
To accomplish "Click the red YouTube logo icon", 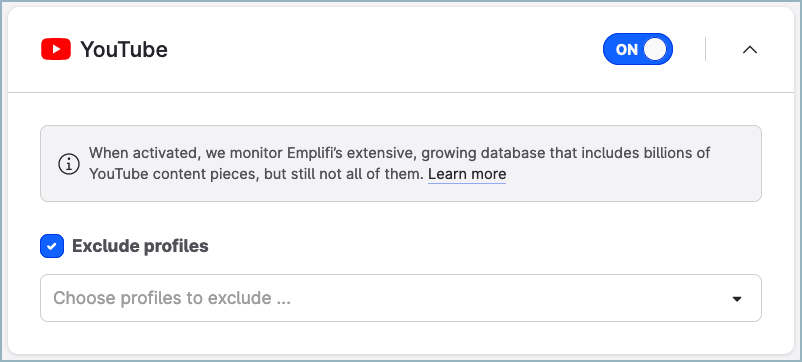I will [x=56, y=50].
